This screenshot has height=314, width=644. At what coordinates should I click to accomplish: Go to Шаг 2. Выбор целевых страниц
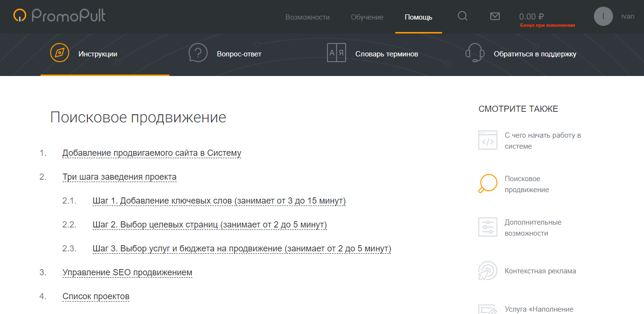click(210, 225)
